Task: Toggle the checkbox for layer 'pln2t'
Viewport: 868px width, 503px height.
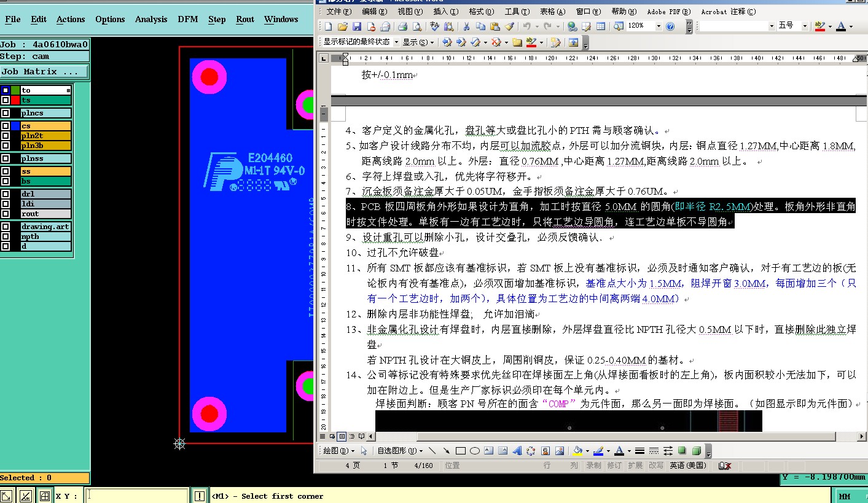Action: [5, 136]
